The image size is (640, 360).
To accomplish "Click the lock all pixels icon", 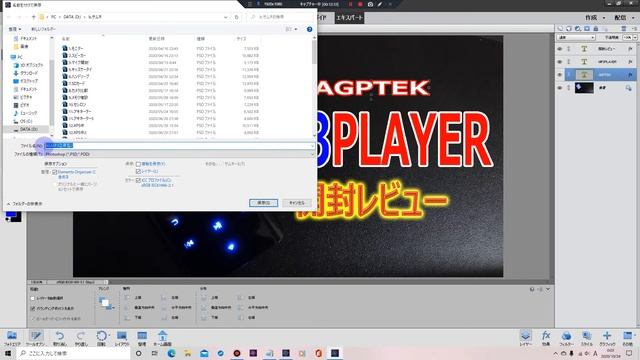I will [596, 29].
